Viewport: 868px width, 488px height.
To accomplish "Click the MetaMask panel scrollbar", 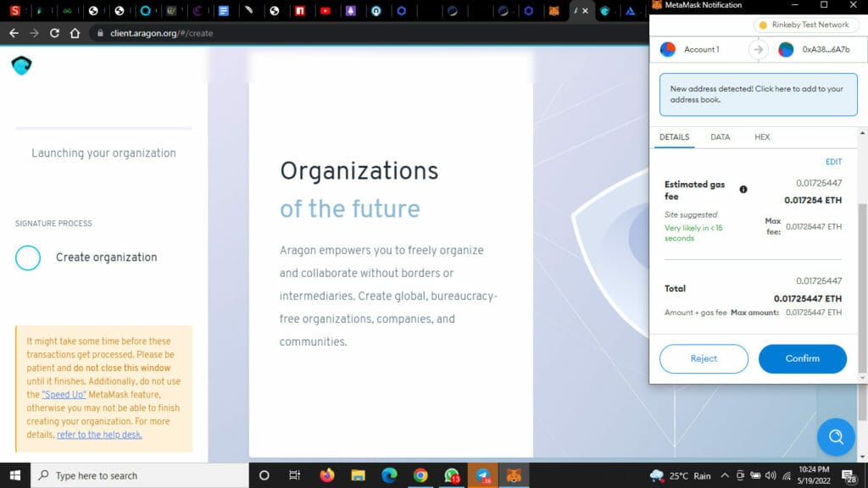I will coord(861,288).
